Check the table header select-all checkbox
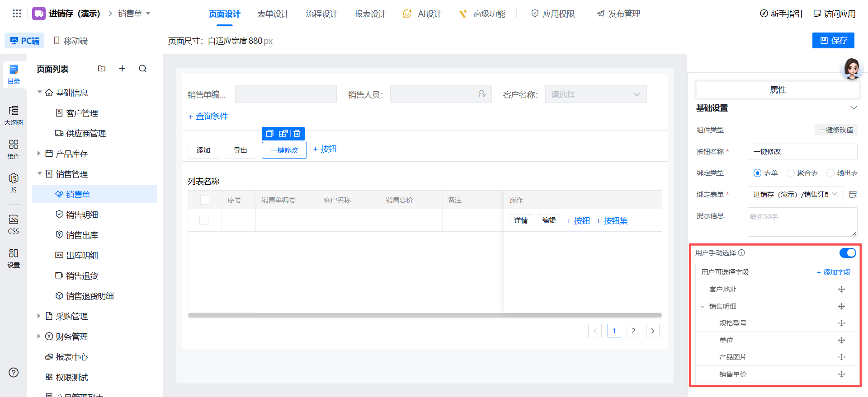 click(205, 200)
